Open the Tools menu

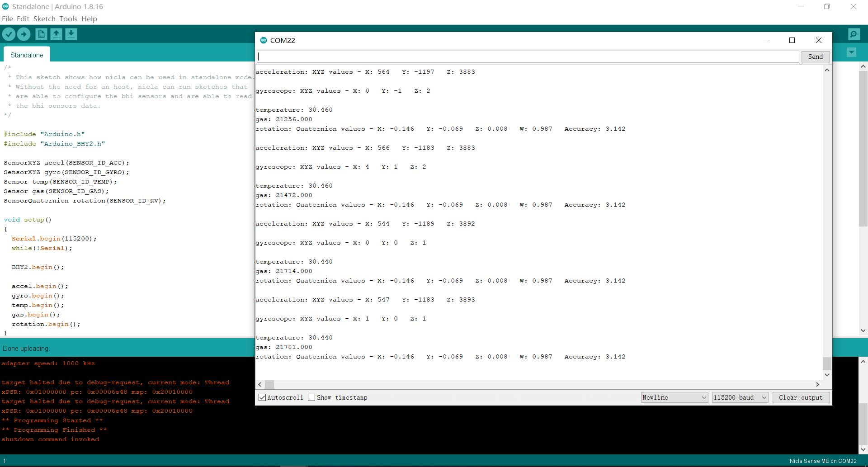(x=68, y=19)
